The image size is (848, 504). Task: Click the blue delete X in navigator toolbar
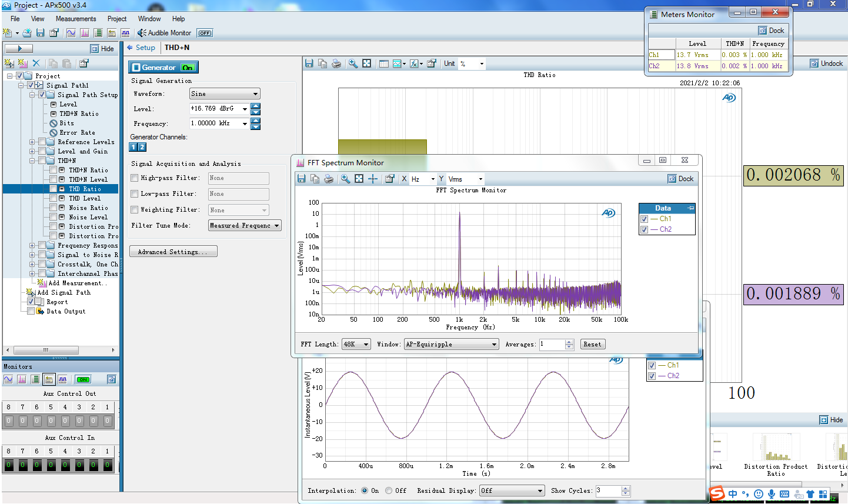pos(36,63)
